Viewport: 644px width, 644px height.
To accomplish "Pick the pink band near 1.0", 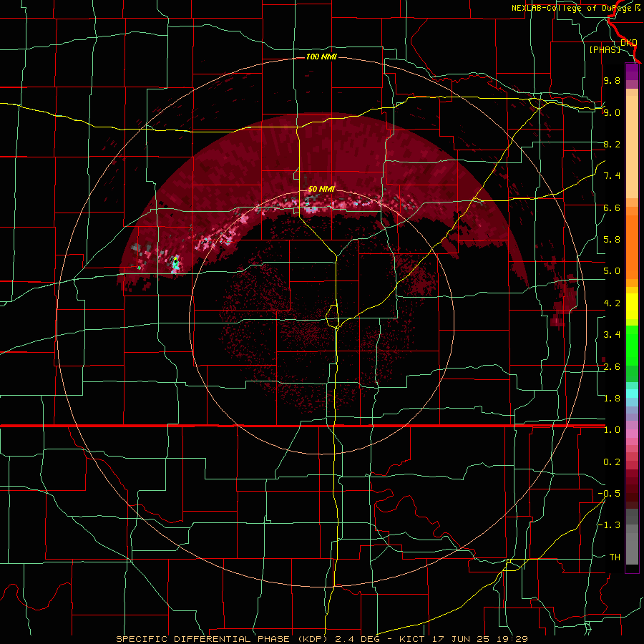I will click(x=632, y=434).
